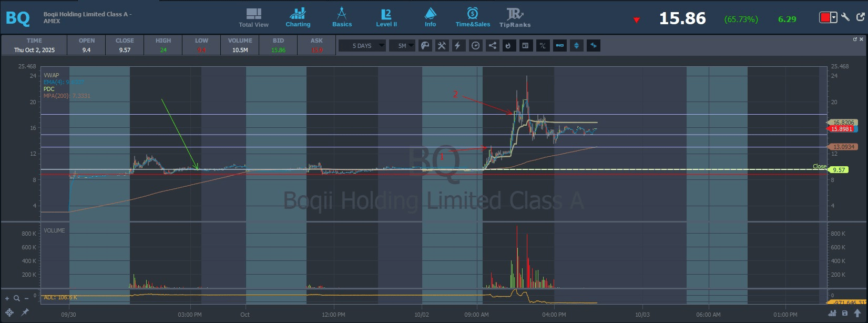Image resolution: width=868 pixels, height=323 pixels.
Task: Open header wrench settings
Action: [x=845, y=17]
